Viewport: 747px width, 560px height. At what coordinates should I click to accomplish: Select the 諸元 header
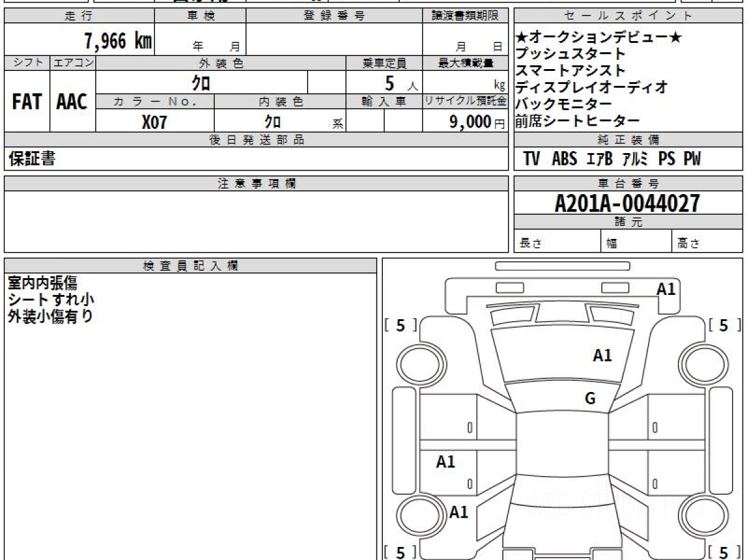(x=629, y=222)
